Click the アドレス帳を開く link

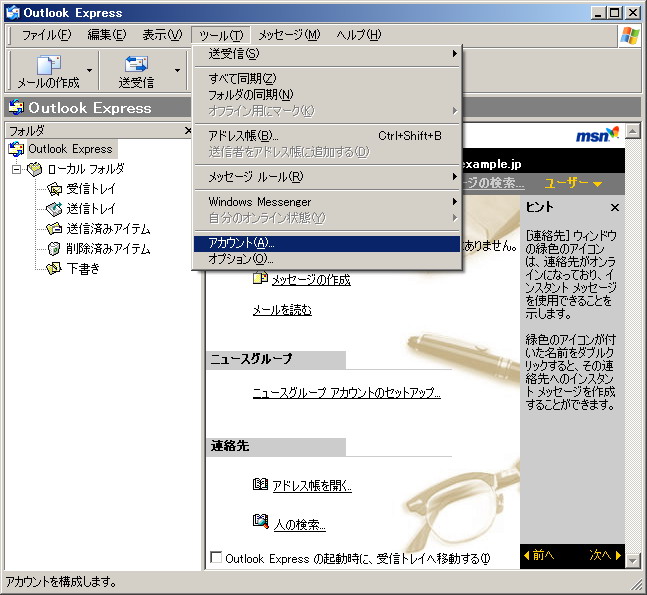click(x=312, y=486)
